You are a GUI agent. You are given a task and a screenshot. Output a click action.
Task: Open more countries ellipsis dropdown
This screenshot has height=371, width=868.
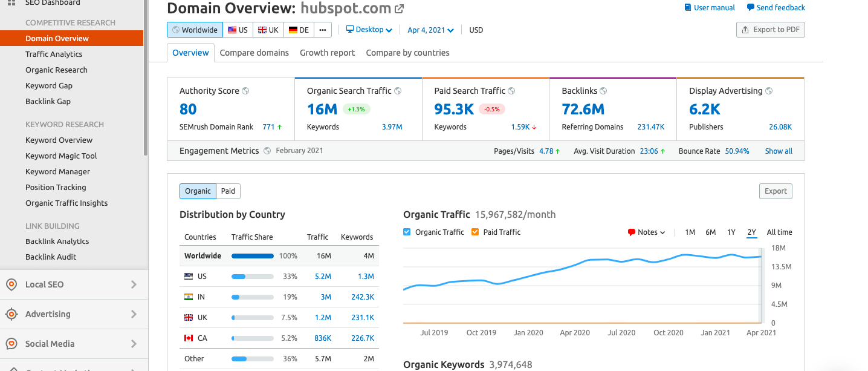[323, 30]
